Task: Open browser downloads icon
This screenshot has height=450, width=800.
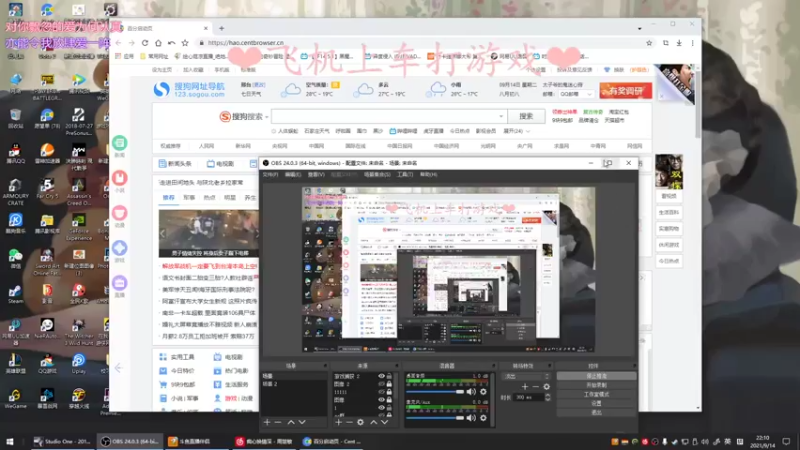Action: tap(679, 43)
